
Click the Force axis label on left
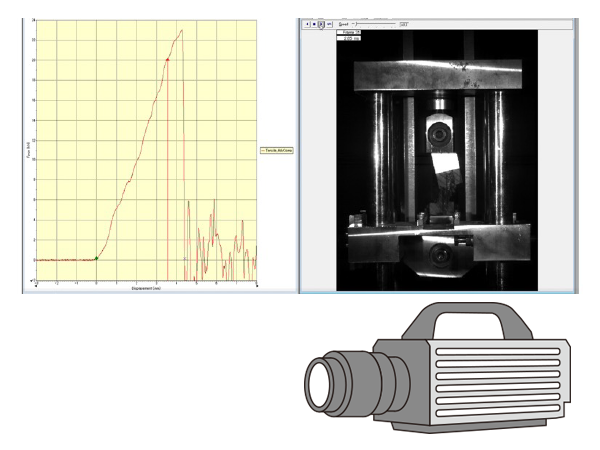point(27,150)
